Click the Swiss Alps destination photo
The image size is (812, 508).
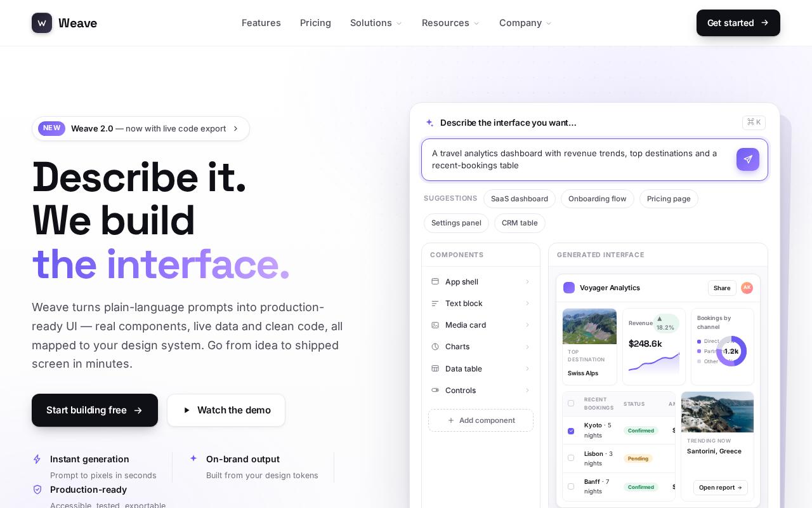pyautogui.click(x=589, y=326)
